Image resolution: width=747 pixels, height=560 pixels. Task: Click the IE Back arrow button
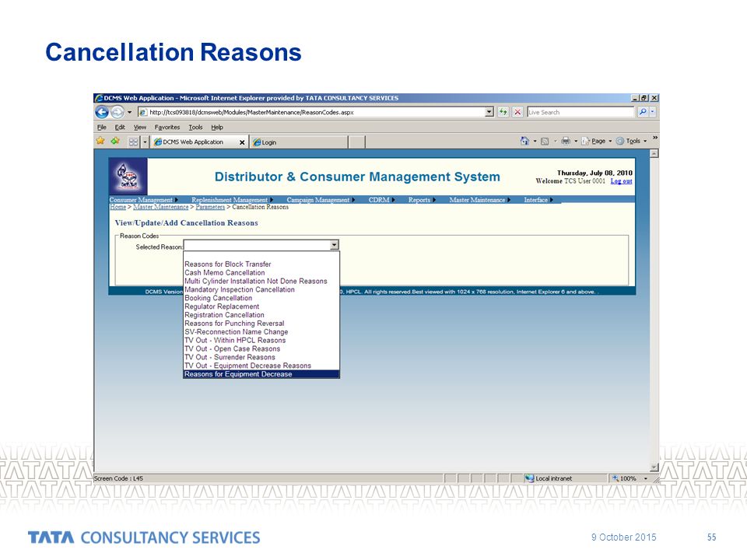tap(102, 112)
